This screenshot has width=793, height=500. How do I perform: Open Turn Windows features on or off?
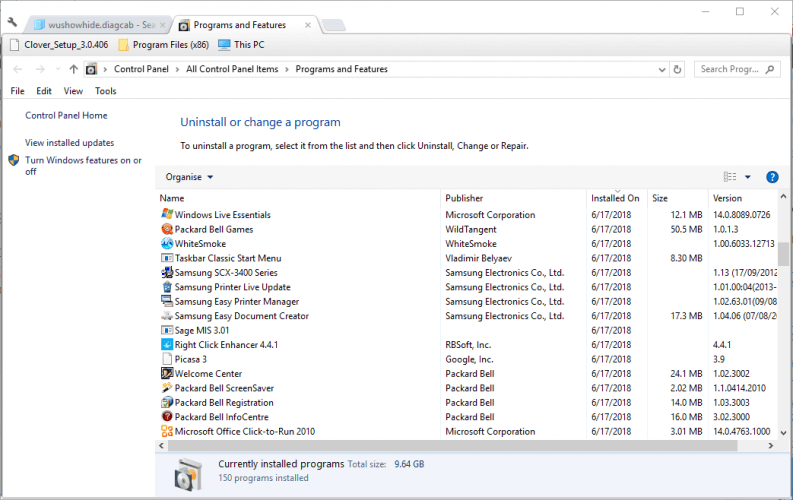point(83,166)
